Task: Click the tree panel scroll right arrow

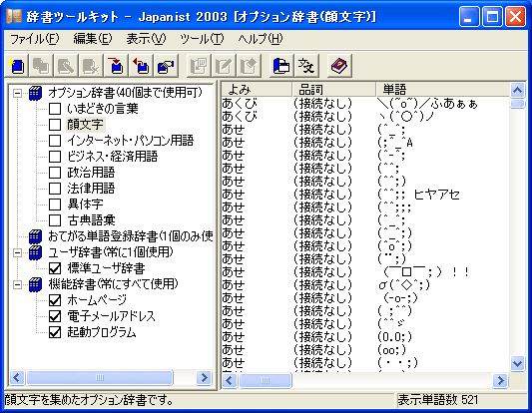Action: (x=204, y=377)
